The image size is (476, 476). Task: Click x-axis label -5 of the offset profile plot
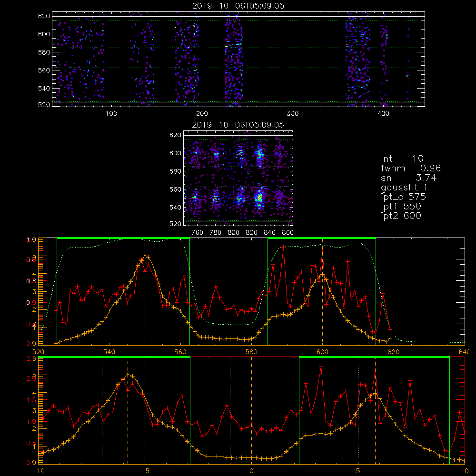[x=145, y=471]
